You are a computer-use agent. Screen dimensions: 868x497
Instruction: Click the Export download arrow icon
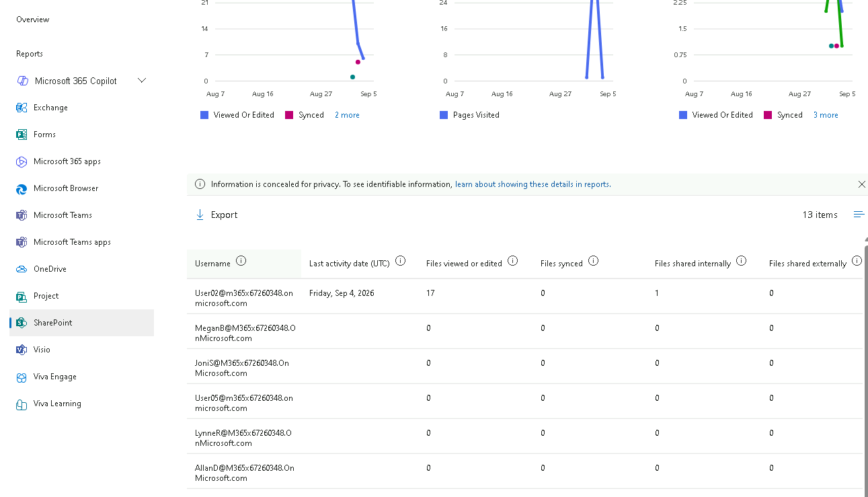pyautogui.click(x=200, y=215)
